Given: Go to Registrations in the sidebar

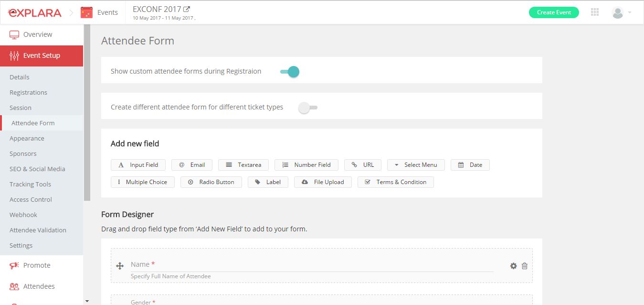Looking at the screenshot, I should point(29,92).
